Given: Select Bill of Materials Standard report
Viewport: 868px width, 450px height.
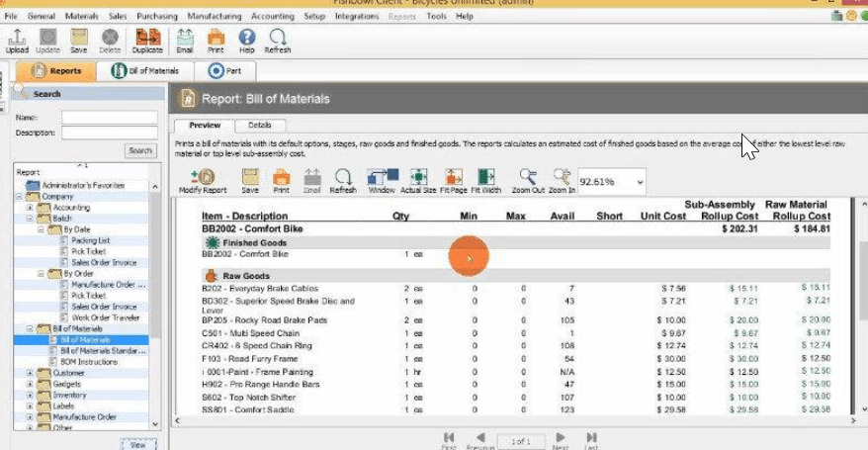Looking at the screenshot, I should 103,351.
